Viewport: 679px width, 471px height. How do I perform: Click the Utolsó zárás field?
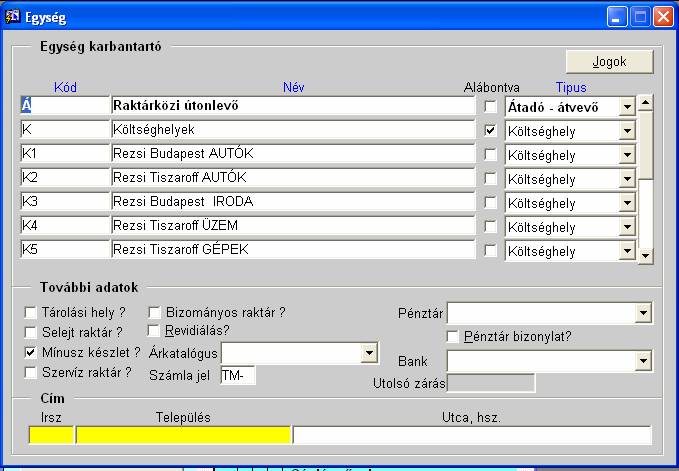click(491, 383)
